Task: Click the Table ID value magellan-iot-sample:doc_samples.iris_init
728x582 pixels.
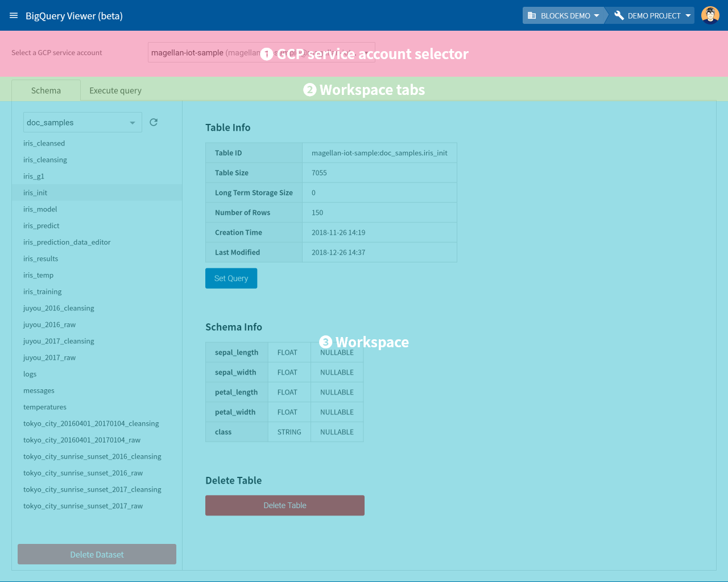Action: 379,153
